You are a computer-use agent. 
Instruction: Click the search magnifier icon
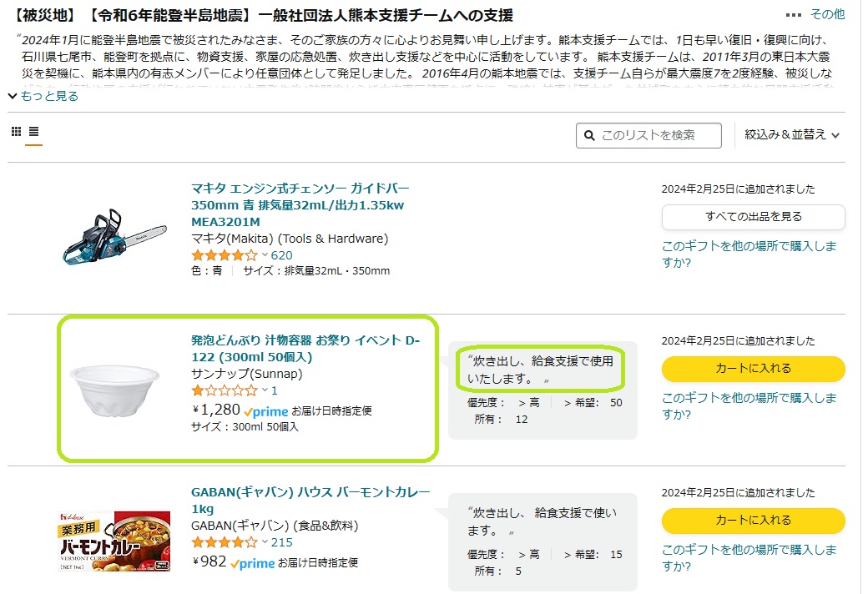coord(589,136)
